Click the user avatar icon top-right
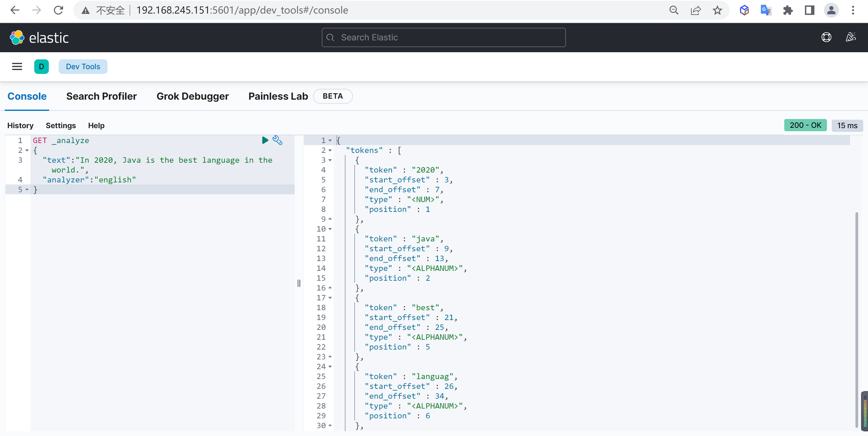 831,9
